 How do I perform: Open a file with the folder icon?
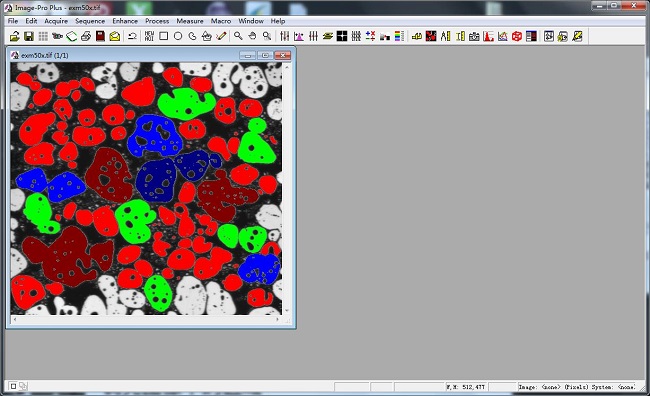[x=15, y=36]
